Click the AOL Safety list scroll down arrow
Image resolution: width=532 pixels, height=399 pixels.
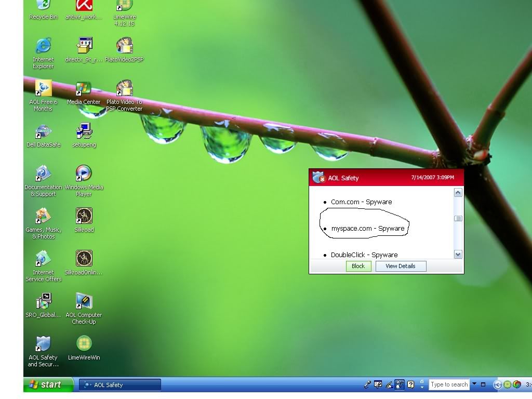coord(458,254)
